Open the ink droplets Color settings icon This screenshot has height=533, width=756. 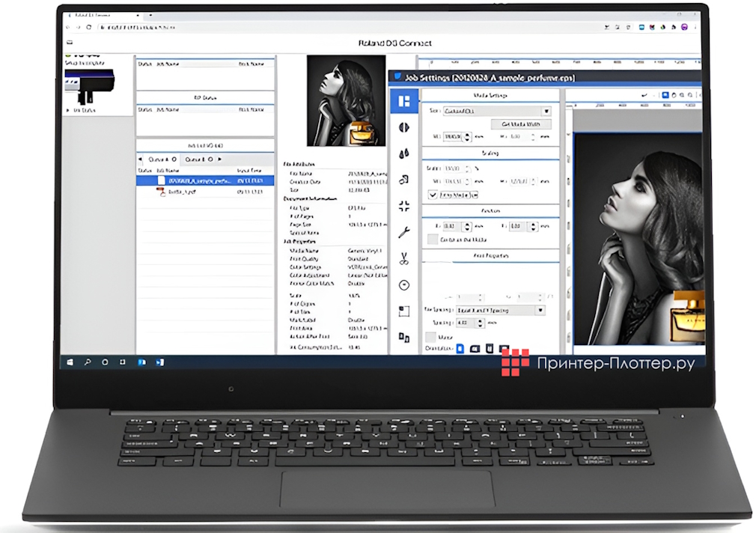pos(404,153)
